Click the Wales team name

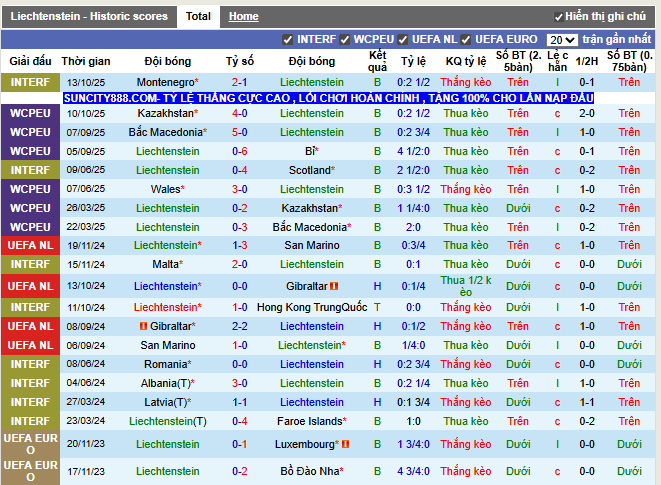tap(166, 189)
